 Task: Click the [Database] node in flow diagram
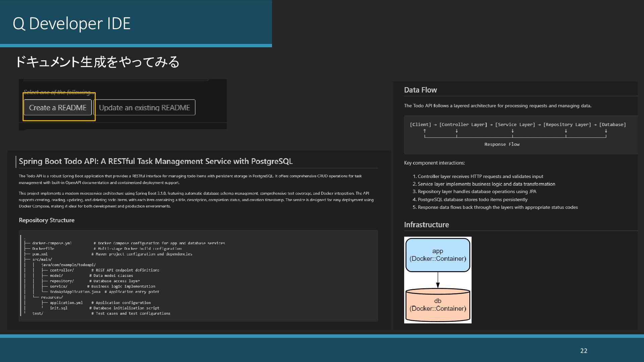[x=612, y=125]
